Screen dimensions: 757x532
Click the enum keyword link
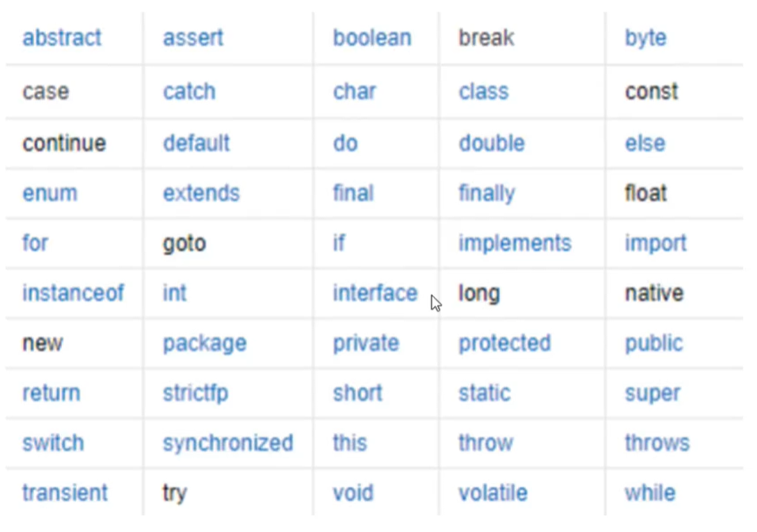point(50,194)
